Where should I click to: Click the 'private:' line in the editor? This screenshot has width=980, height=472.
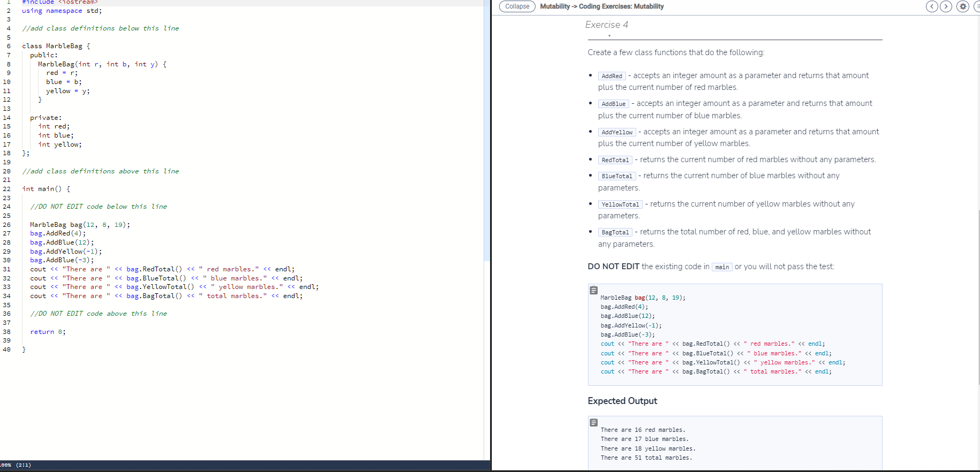pos(46,118)
